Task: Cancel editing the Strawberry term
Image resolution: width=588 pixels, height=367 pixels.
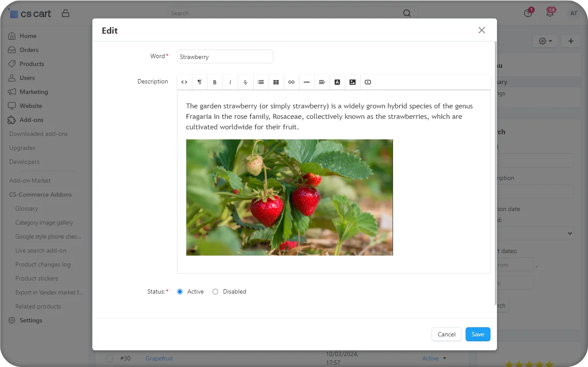Action: tap(446, 334)
